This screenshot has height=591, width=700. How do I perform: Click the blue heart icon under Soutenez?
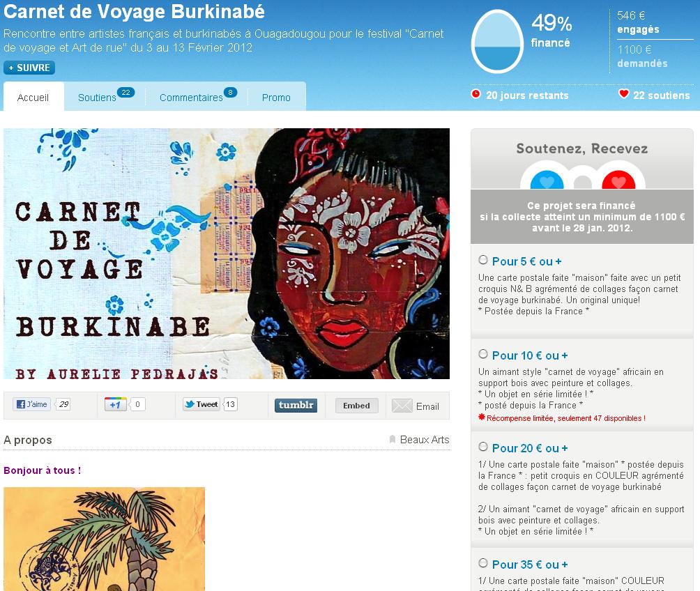(547, 180)
